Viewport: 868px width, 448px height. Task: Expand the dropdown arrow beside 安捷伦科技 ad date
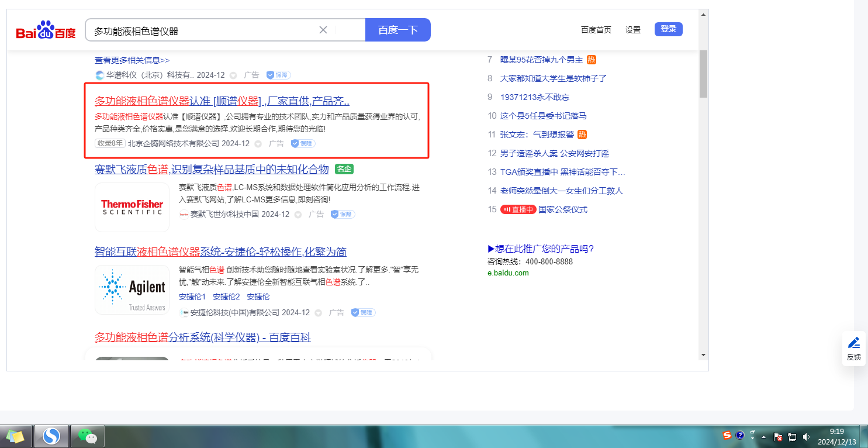(319, 313)
